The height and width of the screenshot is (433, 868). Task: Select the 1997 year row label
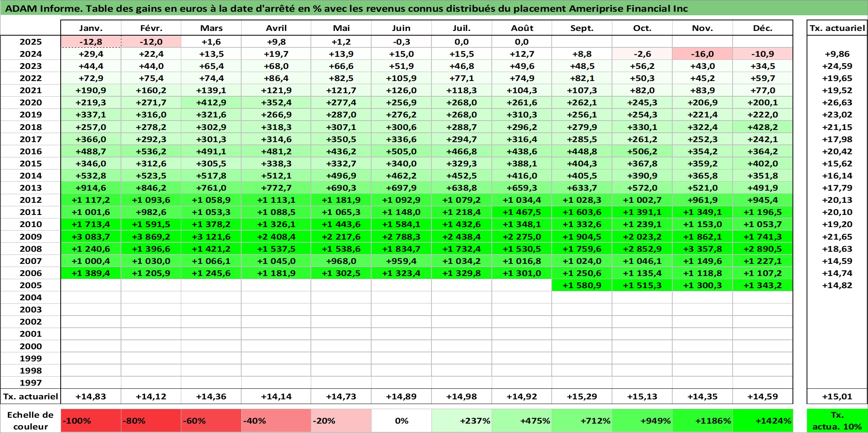[x=31, y=382]
